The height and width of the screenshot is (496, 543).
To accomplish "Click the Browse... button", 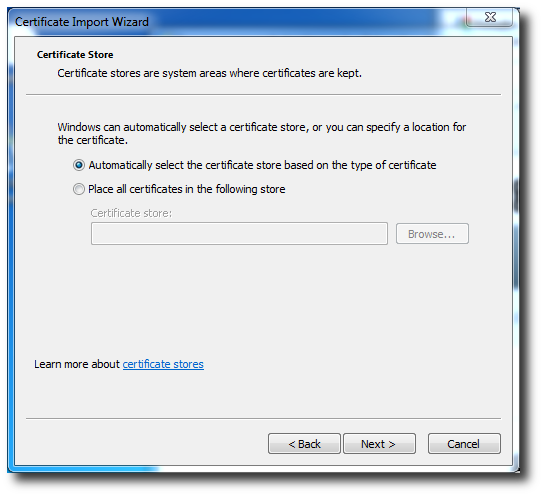I will tap(432, 234).
